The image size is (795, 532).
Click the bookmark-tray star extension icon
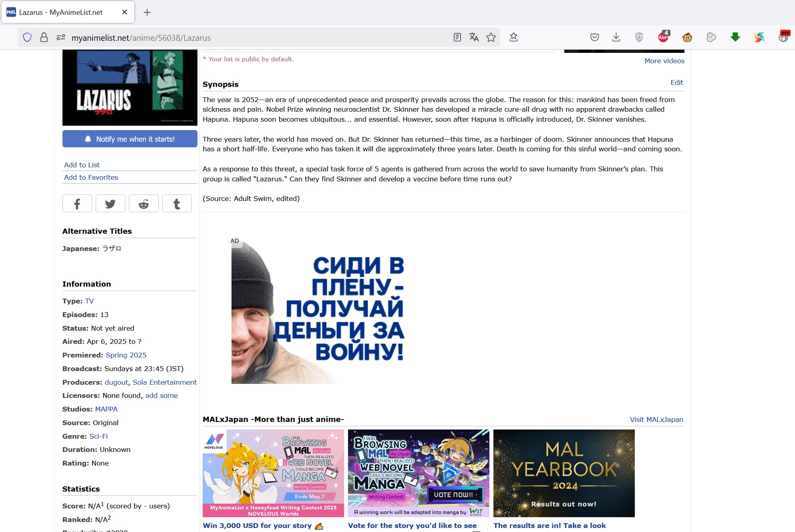point(513,37)
